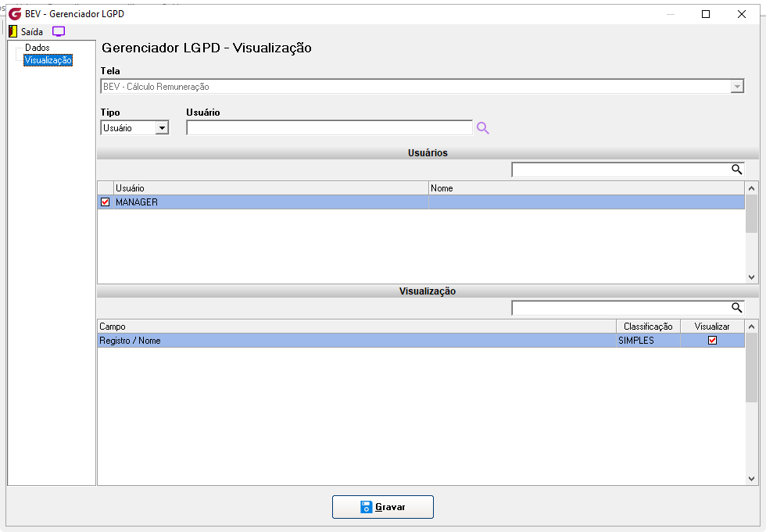Click the Usuários list scroll up arrow

(x=751, y=188)
